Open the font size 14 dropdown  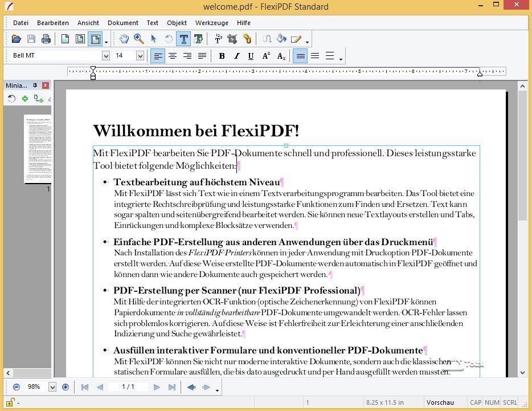[140, 55]
